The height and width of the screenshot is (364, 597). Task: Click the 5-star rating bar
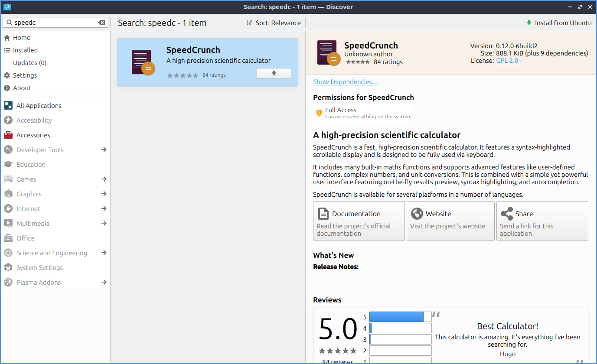(x=400, y=317)
